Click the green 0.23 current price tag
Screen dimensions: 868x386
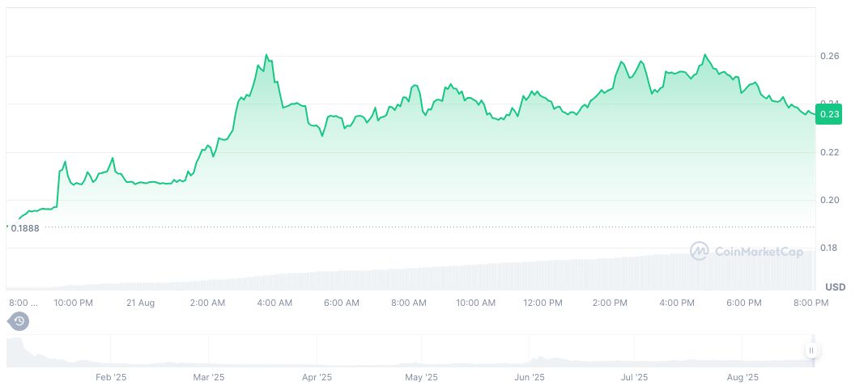(x=829, y=115)
